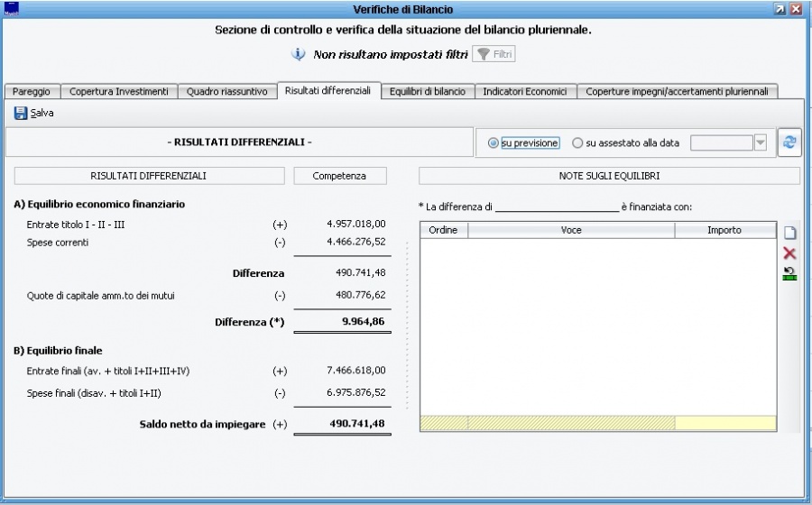Click the bold value 9.964,86
This screenshot has height=505, width=812.
[x=363, y=321]
